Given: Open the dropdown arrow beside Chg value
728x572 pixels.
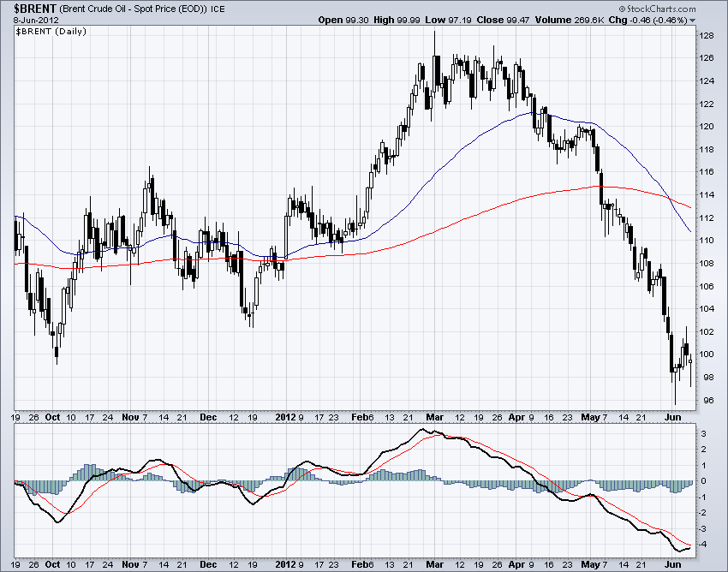Looking at the screenshot, I should coord(693,21).
